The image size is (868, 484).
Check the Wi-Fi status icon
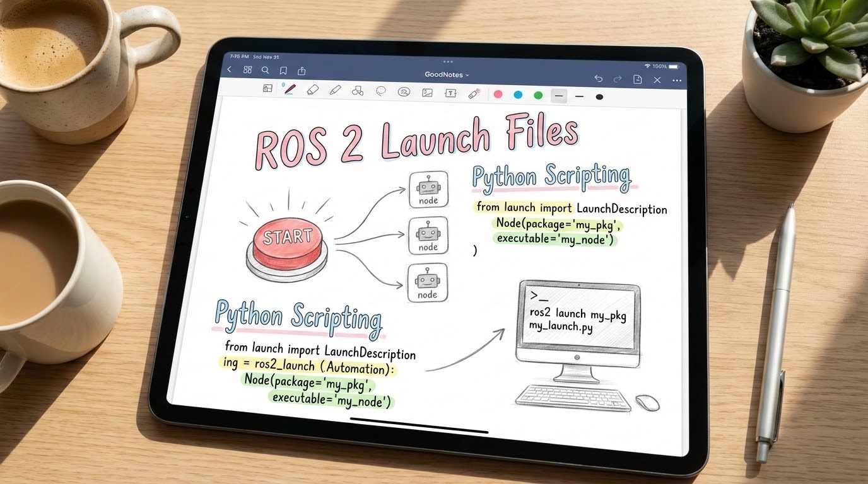tap(647, 66)
